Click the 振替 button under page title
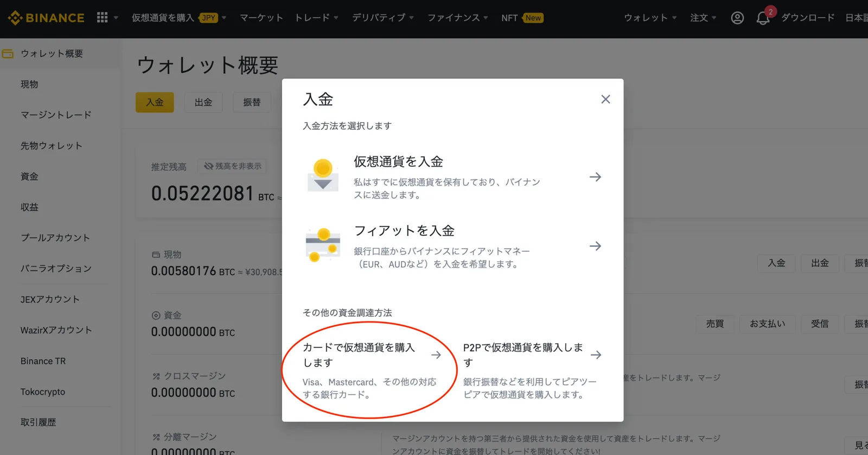The image size is (868, 455). pos(252,102)
